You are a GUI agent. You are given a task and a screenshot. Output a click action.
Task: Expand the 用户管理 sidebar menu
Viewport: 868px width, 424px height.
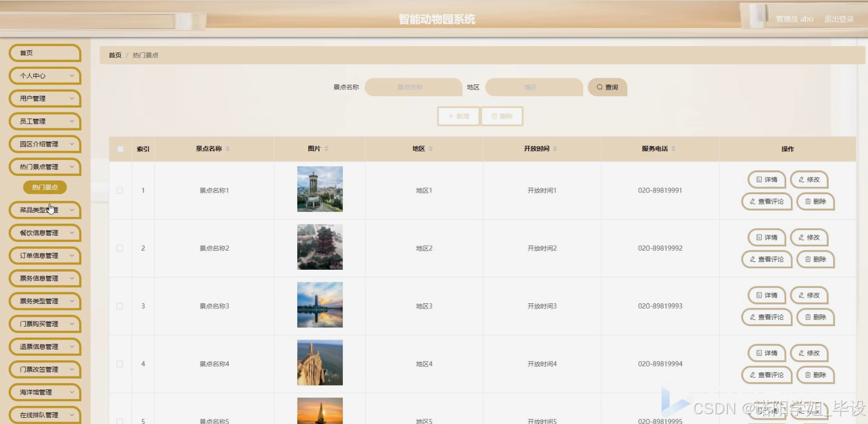(45, 98)
